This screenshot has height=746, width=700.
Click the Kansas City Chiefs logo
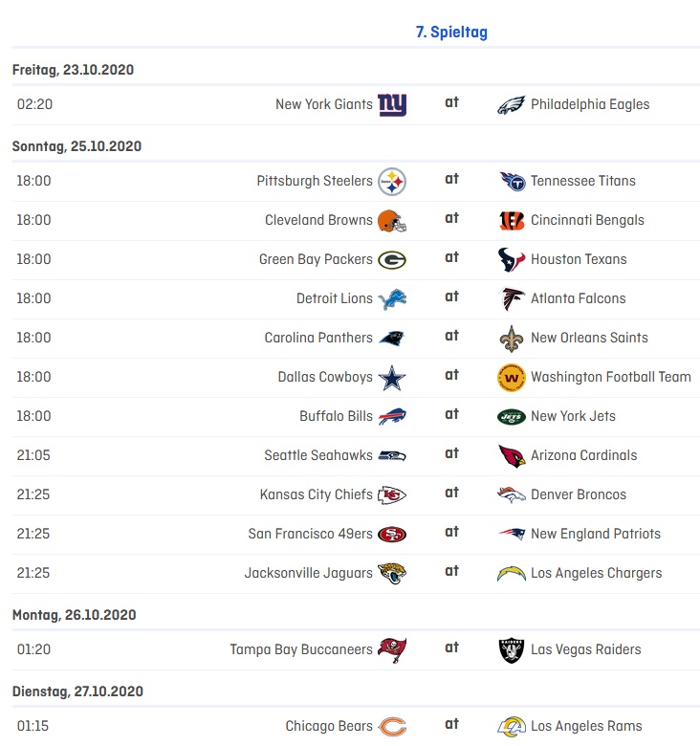(392, 495)
